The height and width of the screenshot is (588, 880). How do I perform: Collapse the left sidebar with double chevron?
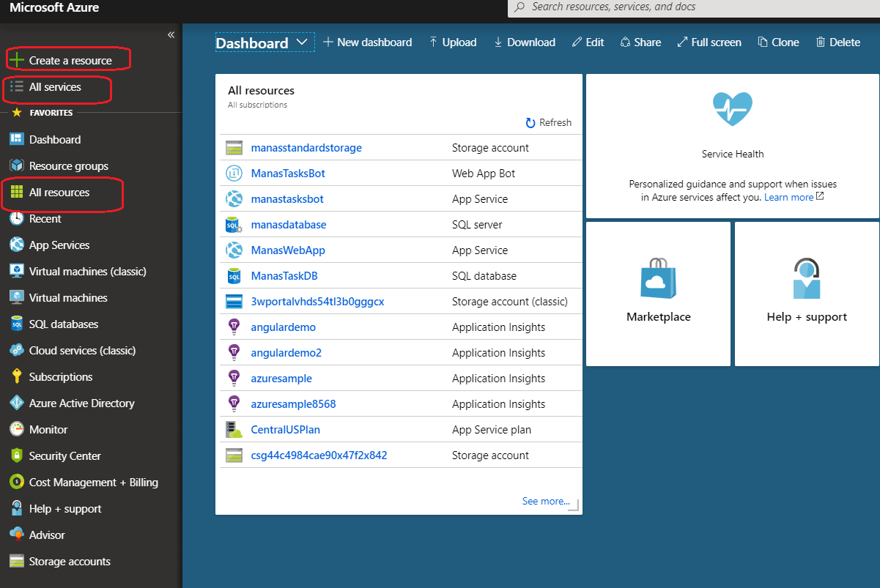(171, 34)
